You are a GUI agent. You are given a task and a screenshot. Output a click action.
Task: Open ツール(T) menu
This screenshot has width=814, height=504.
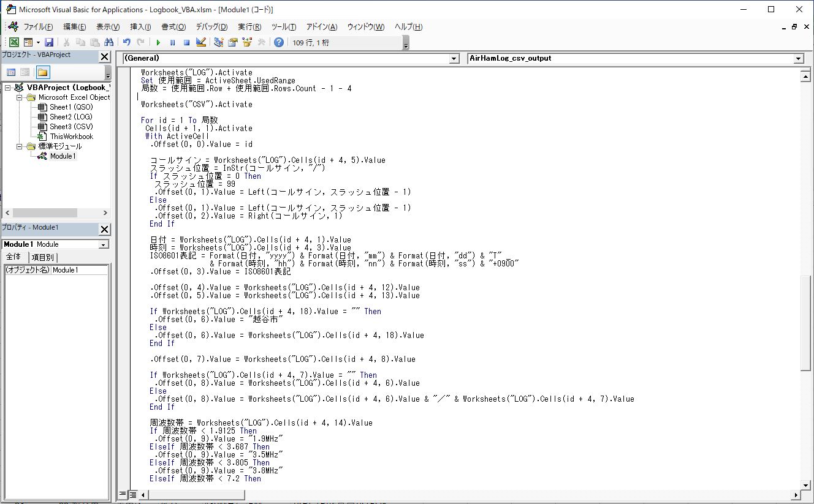click(283, 27)
